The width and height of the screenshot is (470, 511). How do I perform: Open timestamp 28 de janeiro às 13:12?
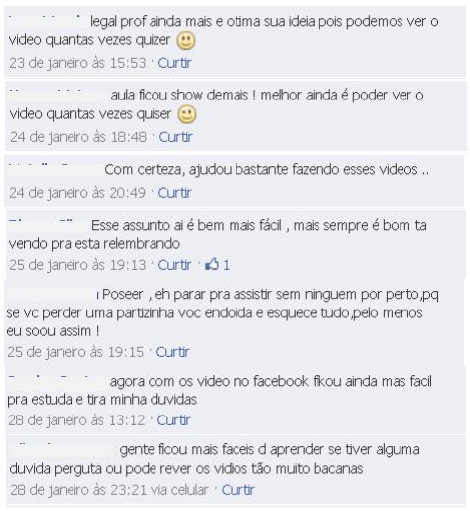[x=77, y=420]
